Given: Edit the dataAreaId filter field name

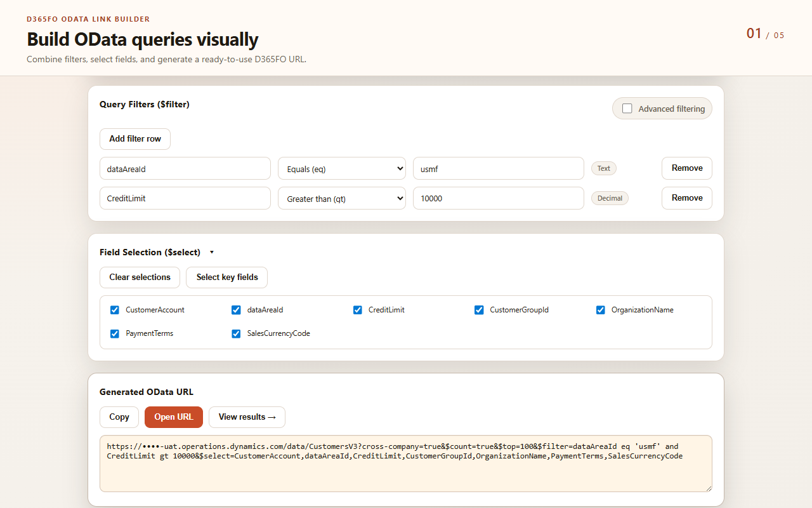Looking at the screenshot, I should point(185,168).
